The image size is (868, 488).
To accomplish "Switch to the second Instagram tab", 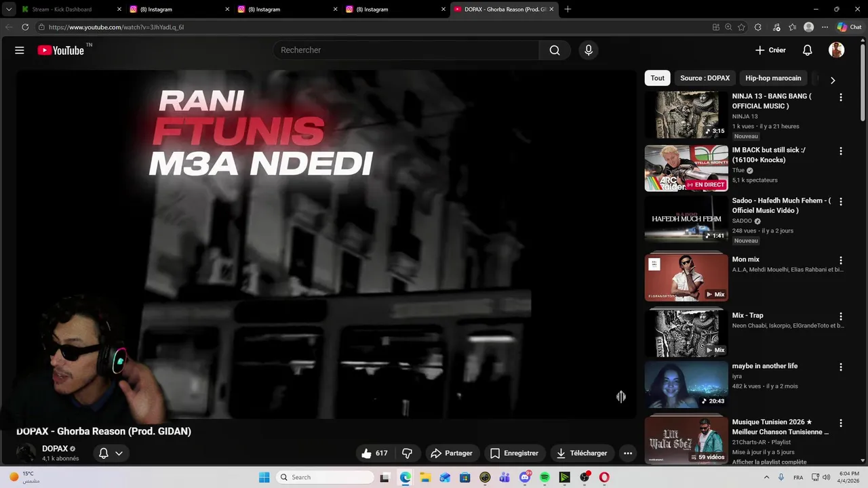I will click(288, 9).
